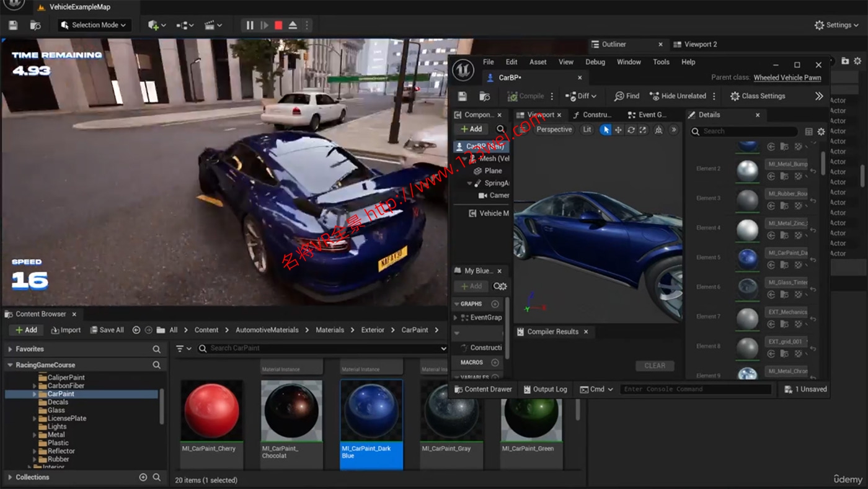Image resolution: width=868 pixels, height=489 pixels.
Task: Click Find in the CarBP toolbar
Action: 627,96
